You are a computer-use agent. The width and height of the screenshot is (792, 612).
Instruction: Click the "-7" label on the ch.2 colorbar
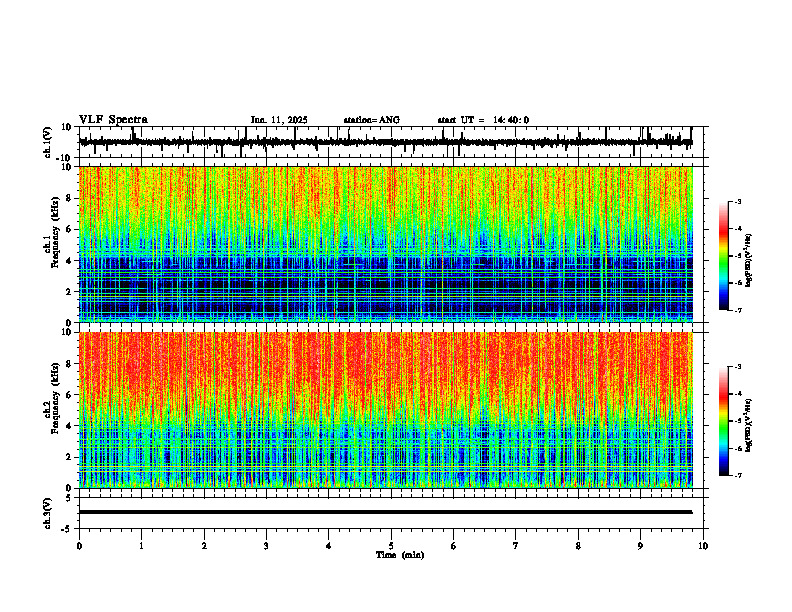[x=737, y=475]
